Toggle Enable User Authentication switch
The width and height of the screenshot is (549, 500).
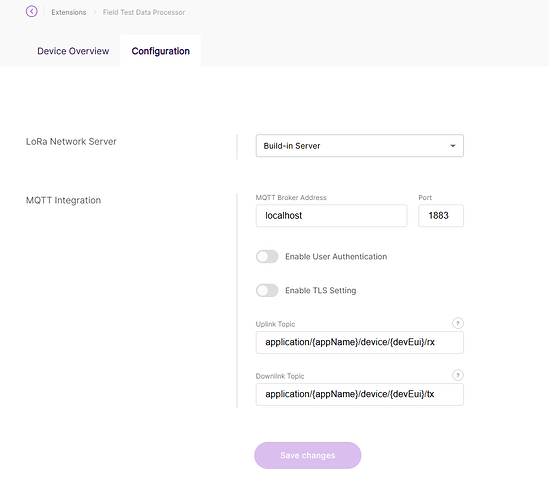point(267,257)
